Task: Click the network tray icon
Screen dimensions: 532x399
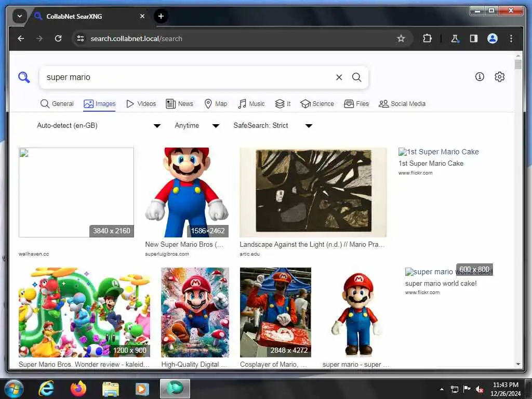Action: pos(454,390)
